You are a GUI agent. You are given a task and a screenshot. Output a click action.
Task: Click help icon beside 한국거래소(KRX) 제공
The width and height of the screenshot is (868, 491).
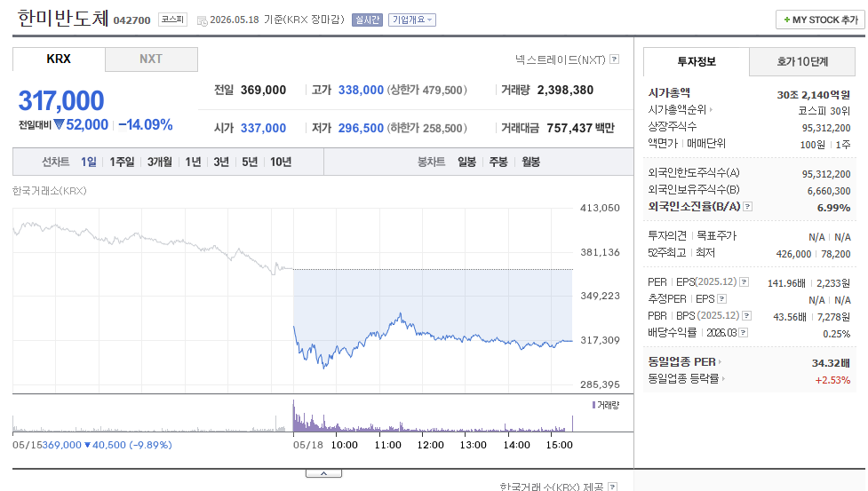[612, 487]
